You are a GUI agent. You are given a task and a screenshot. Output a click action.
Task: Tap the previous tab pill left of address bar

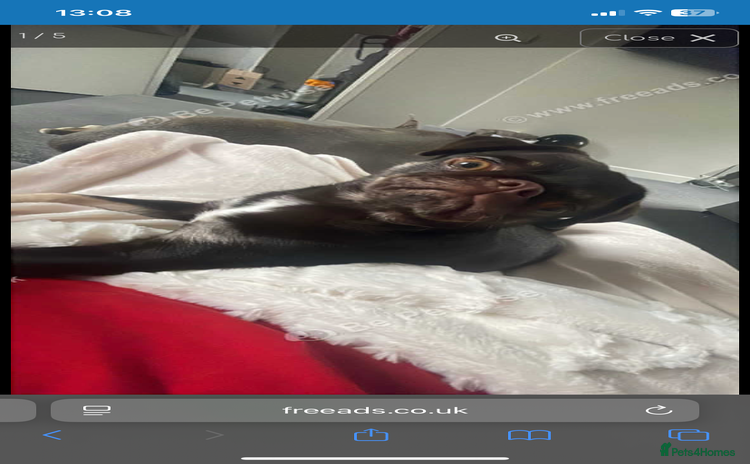[18, 410]
